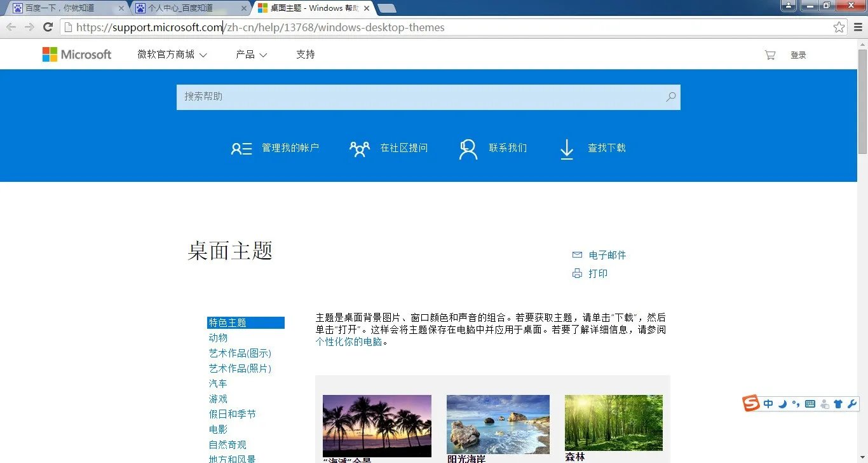Screen dimensions: 868x463
Task: Toggle Chinese/English punctuation mode
Action: click(x=796, y=403)
